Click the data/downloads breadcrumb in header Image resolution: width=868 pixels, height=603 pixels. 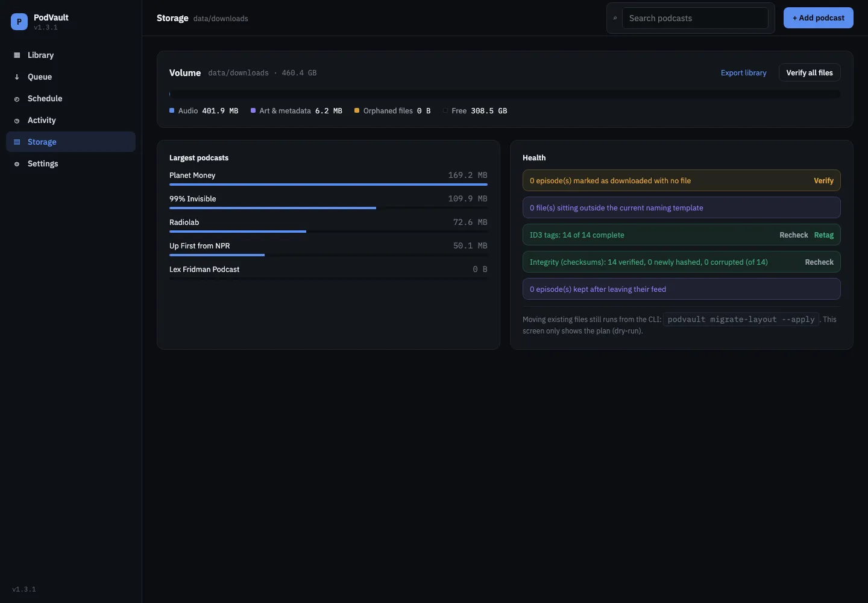221,19
